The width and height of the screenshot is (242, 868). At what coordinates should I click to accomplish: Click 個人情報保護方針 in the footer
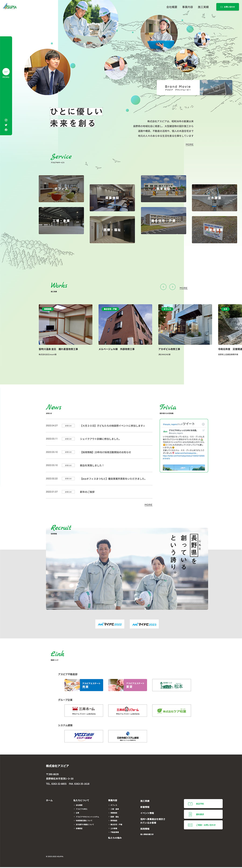[147, 834]
